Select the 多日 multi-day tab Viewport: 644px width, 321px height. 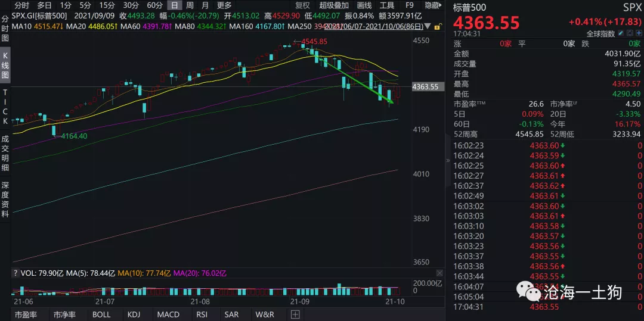pos(44,5)
